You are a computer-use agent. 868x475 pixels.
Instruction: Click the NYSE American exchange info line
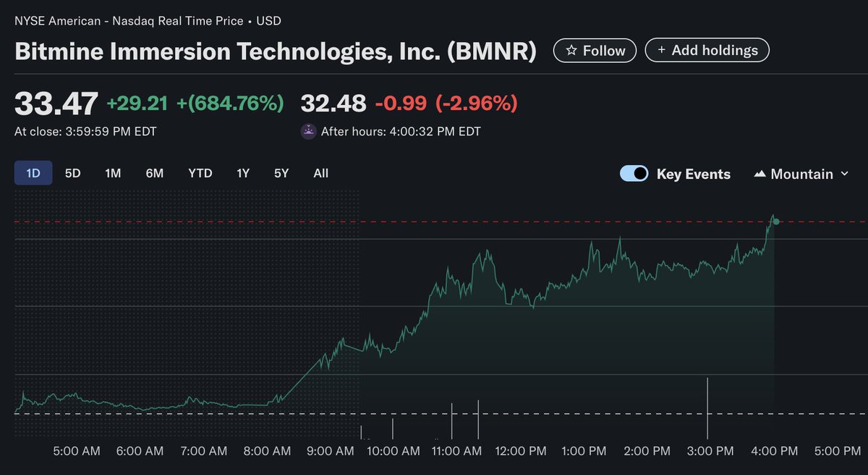pos(148,21)
